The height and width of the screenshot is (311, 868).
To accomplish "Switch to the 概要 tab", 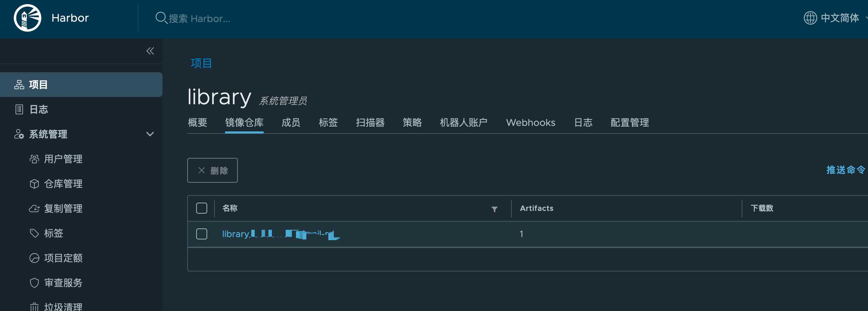I will point(198,122).
